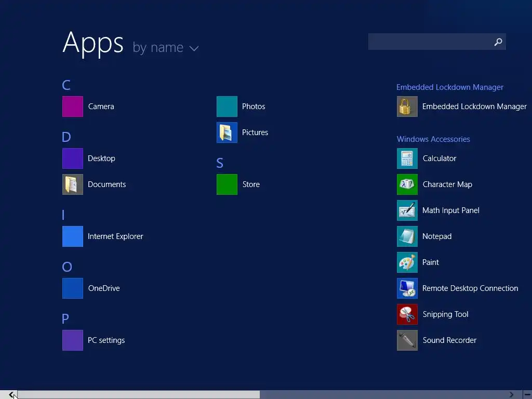
Task: Launch Embedded Lockdown Manager padlock icon
Action: [407, 107]
